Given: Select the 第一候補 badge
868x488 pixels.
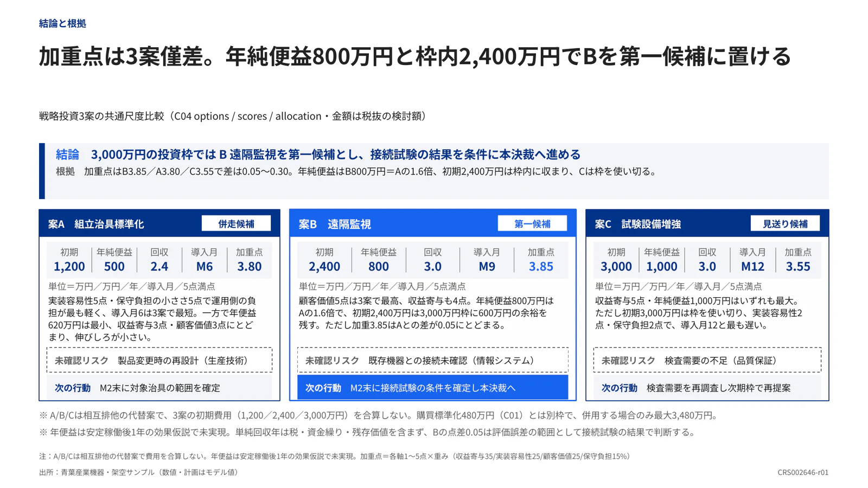Looking at the screenshot, I should pos(532,223).
